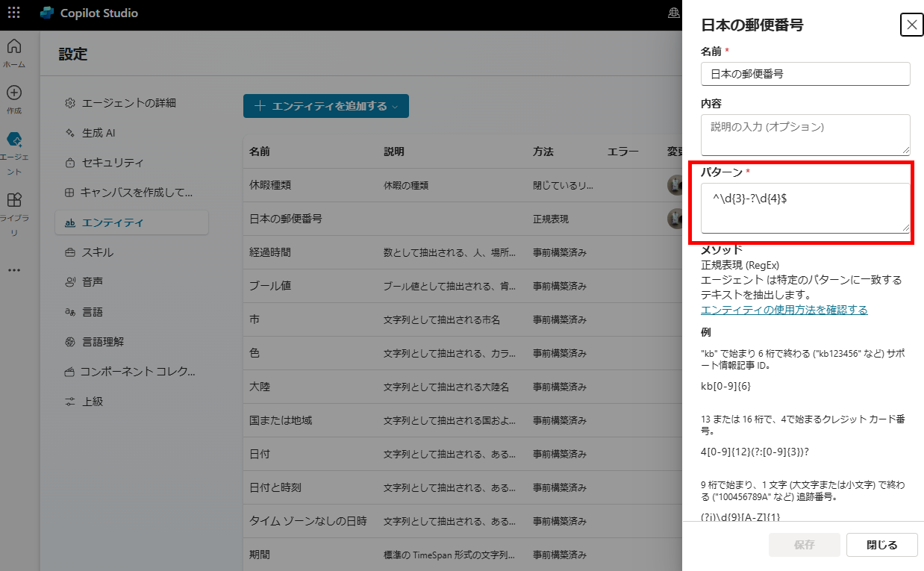Click the 閉じる button in the panel
This screenshot has height=571, width=924.
(881, 545)
